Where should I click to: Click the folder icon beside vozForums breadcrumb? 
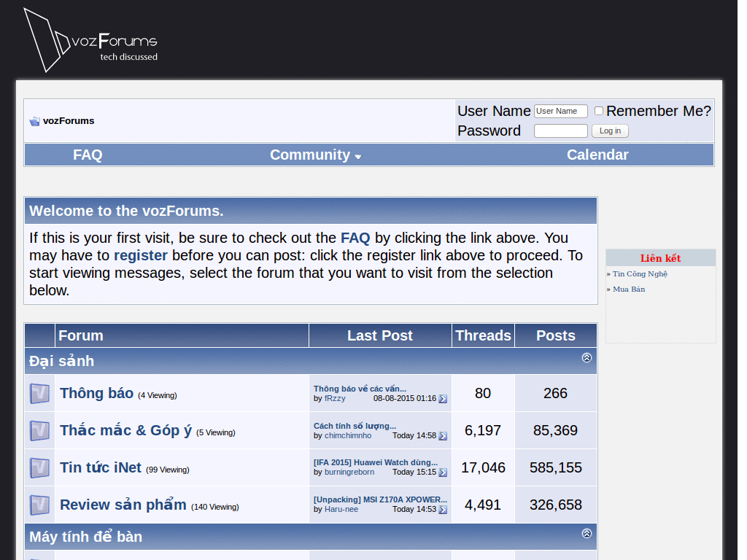pos(34,122)
